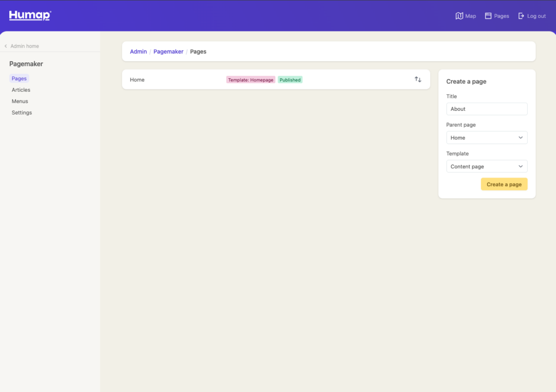This screenshot has width=556, height=392.
Task: Navigate to the Pagemaker breadcrumb link
Action: 168,52
